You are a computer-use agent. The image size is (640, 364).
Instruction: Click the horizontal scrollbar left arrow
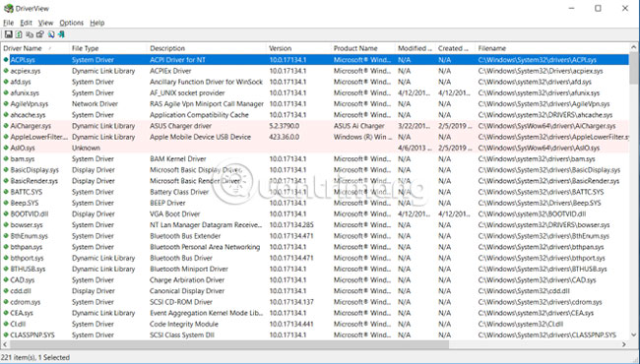click(5, 344)
